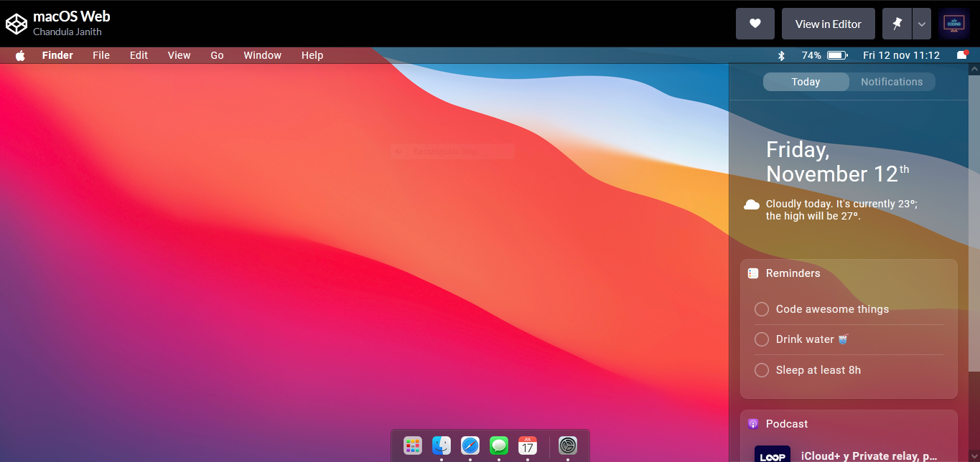Open the View menu

(x=179, y=55)
